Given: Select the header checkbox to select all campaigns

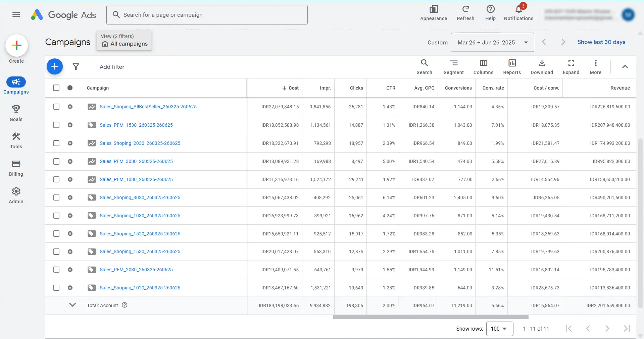Looking at the screenshot, I should coord(56,88).
